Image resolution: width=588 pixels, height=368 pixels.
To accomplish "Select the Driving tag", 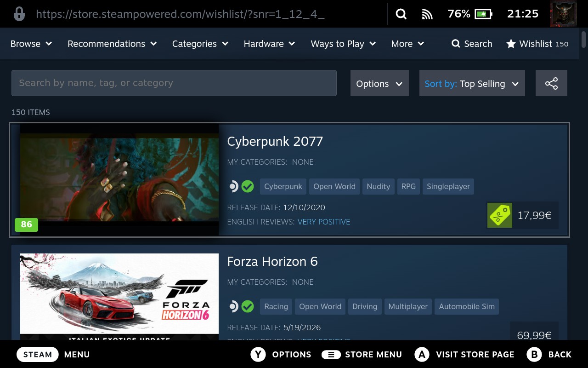I will pyautogui.click(x=365, y=306).
